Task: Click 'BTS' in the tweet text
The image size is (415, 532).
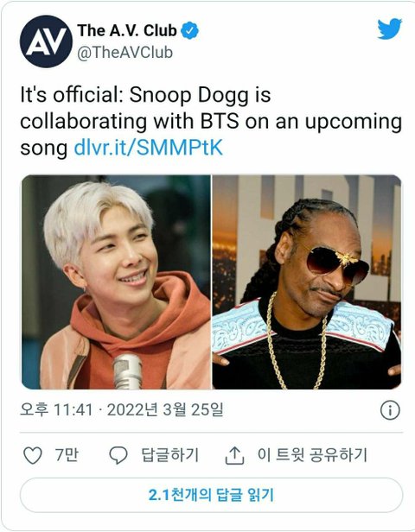Action: coord(220,122)
